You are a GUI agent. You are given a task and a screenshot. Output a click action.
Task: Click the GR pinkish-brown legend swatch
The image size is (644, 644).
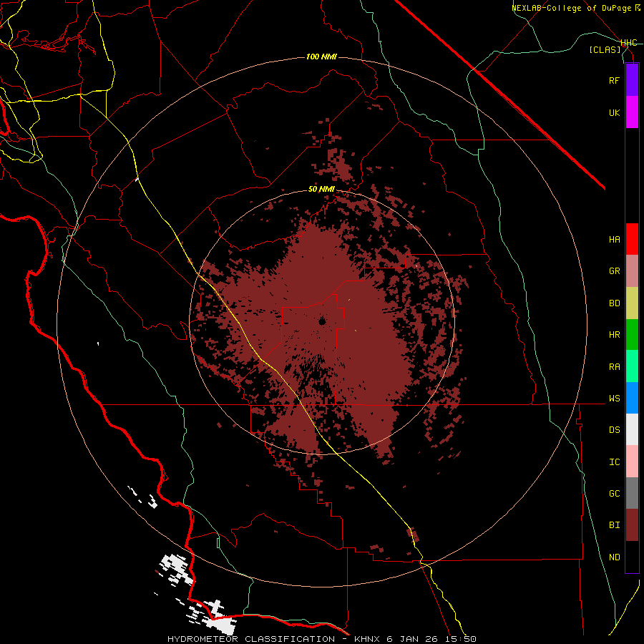point(632,271)
